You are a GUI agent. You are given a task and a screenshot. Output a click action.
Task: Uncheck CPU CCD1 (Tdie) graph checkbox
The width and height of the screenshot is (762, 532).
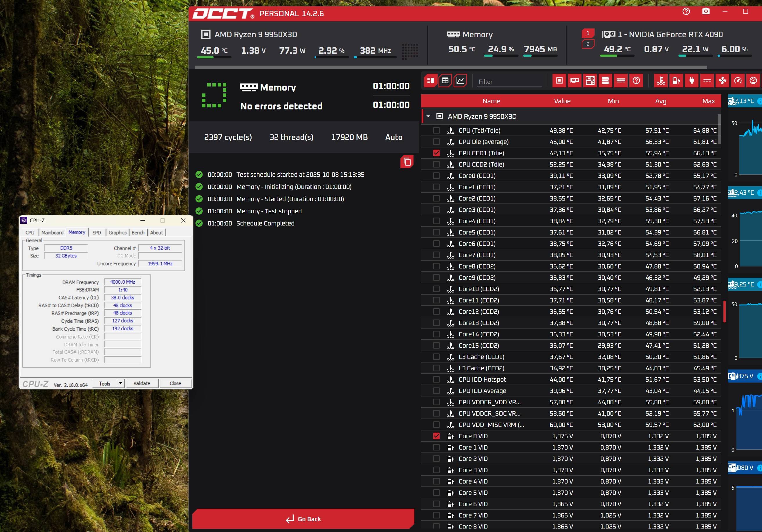[x=436, y=153]
